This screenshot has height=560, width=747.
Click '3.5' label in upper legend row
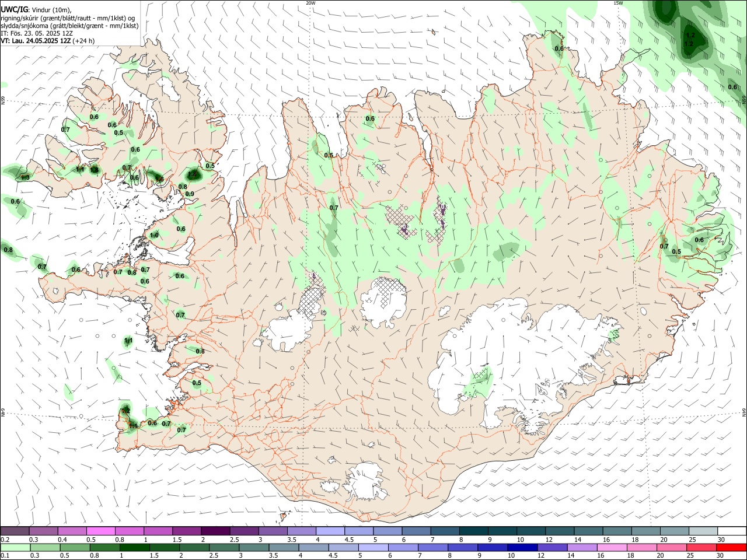(291, 540)
